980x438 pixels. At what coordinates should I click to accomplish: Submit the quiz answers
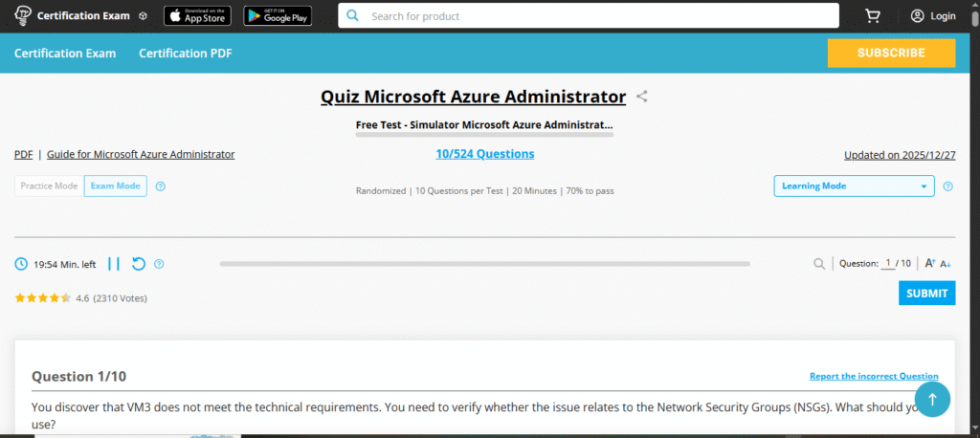click(x=926, y=294)
